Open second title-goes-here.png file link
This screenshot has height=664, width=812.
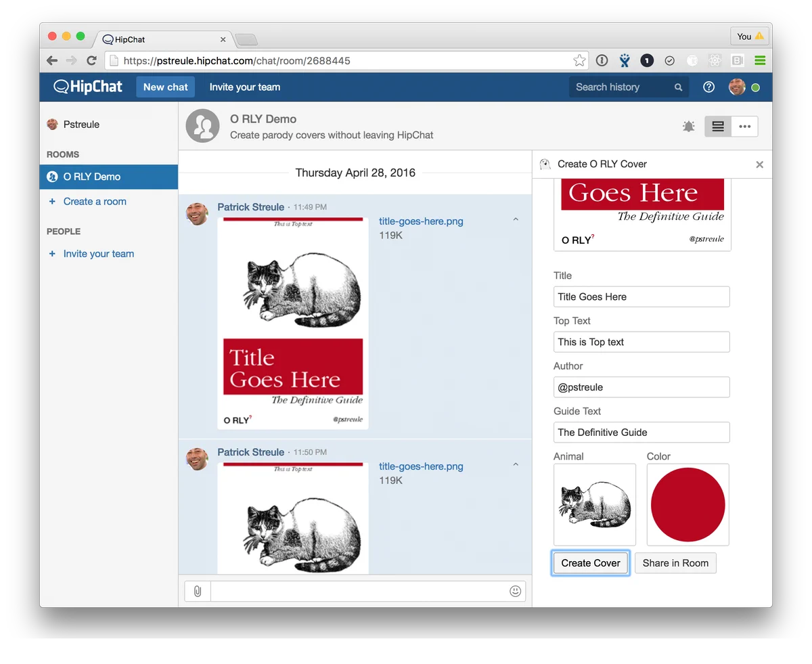pyautogui.click(x=421, y=466)
